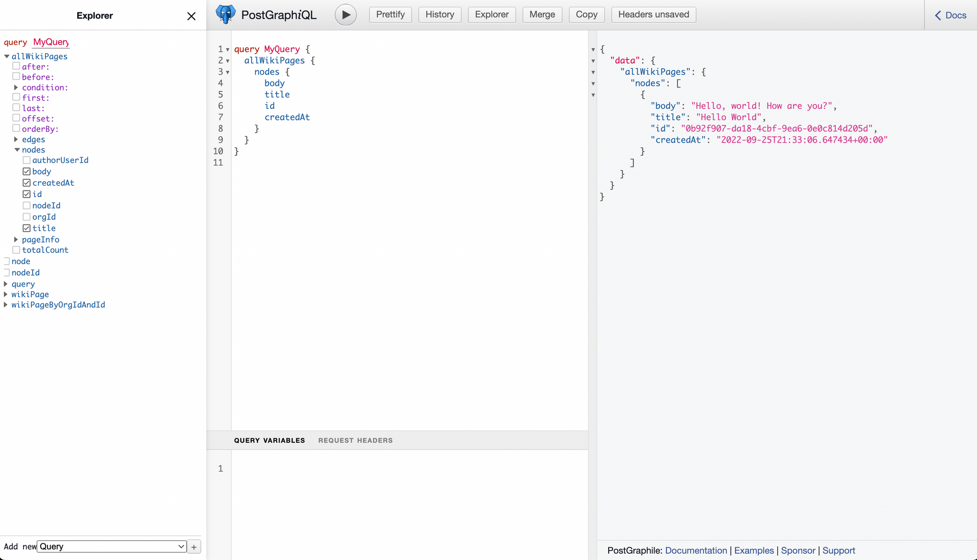This screenshot has height=560, width=977.
Task: Uncheck the createdAt field
Action: 26,183
